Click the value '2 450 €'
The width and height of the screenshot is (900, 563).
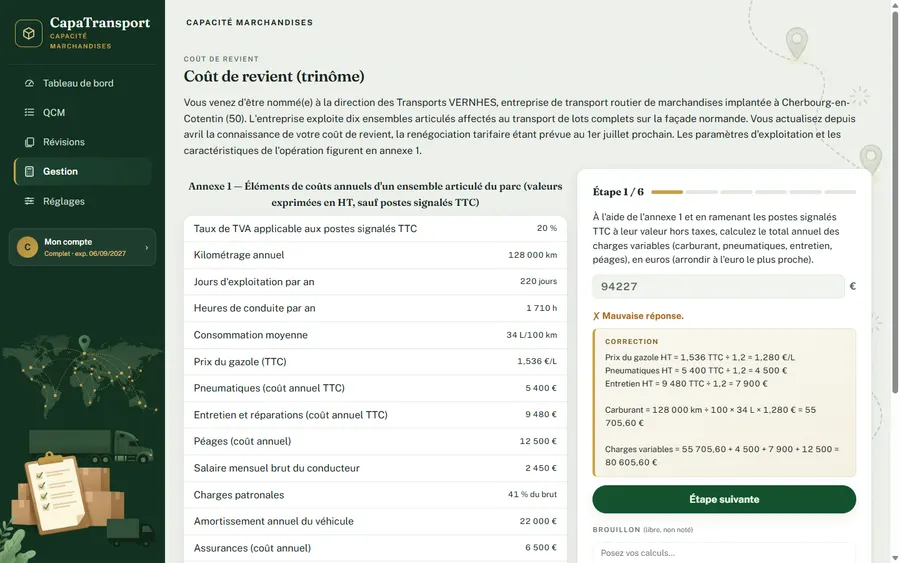541,468
